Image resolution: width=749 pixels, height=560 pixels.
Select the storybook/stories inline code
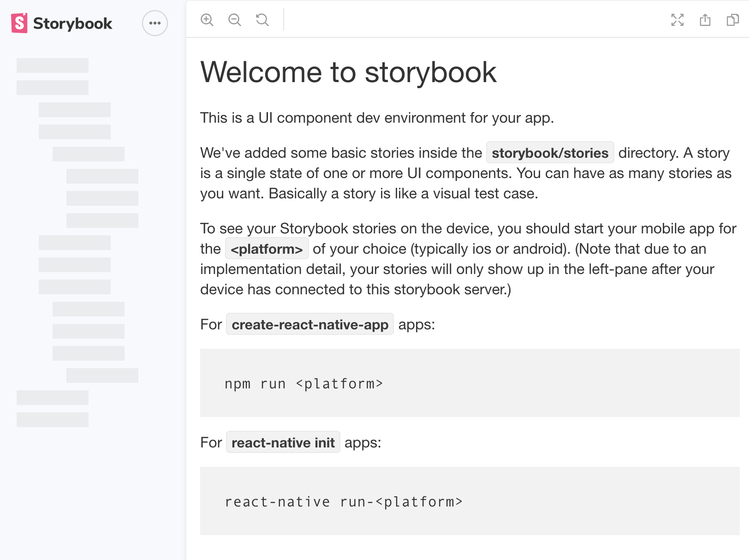point(550,153)
